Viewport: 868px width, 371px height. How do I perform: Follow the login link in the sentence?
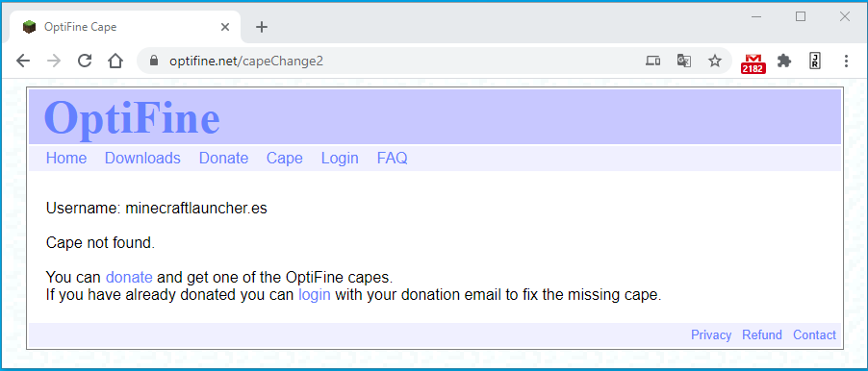[x=315, y=295]
